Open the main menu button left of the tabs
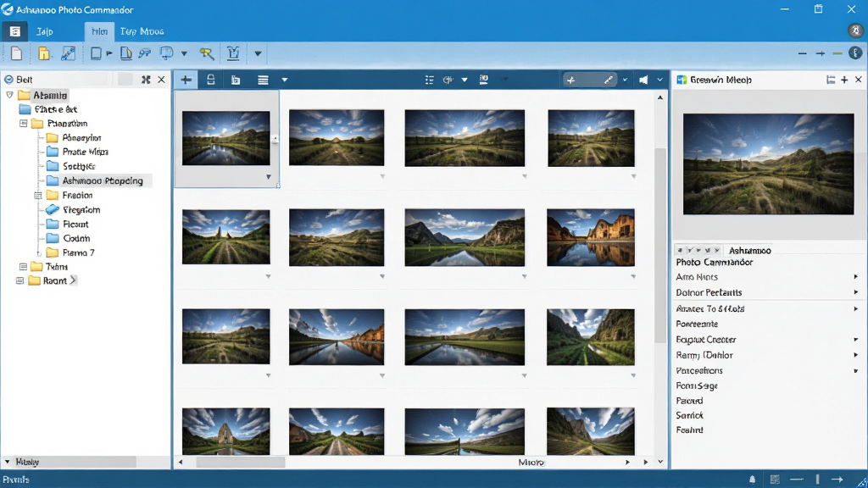 15,31
